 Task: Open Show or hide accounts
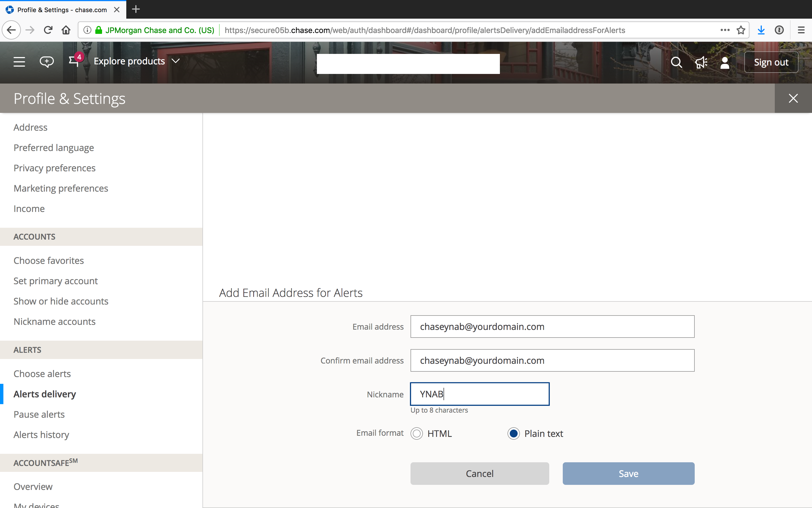pos(61,301)
